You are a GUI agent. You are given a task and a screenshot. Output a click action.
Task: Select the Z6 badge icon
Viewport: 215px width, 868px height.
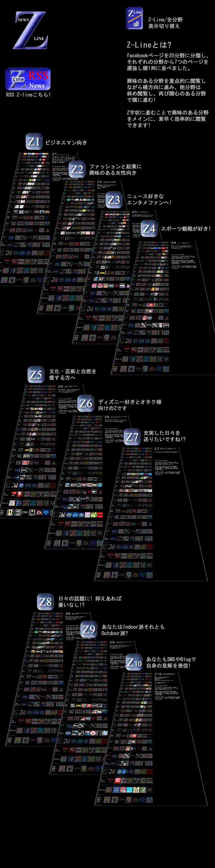pos(86,404)
